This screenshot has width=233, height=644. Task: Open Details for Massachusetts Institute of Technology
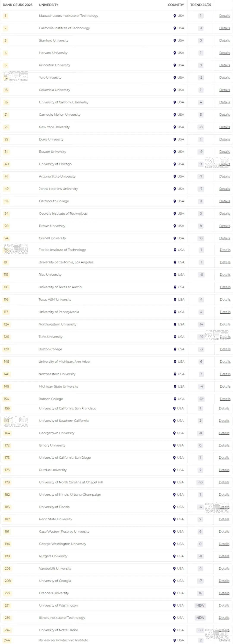click(x=225, y=16)
